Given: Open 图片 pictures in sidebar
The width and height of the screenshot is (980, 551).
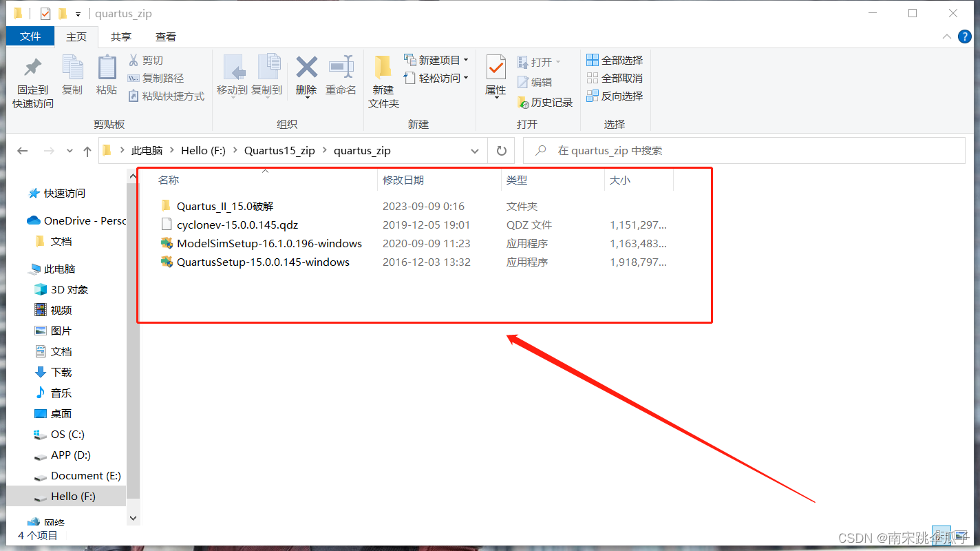Looking at the screenshot, I should coord(54,331).
